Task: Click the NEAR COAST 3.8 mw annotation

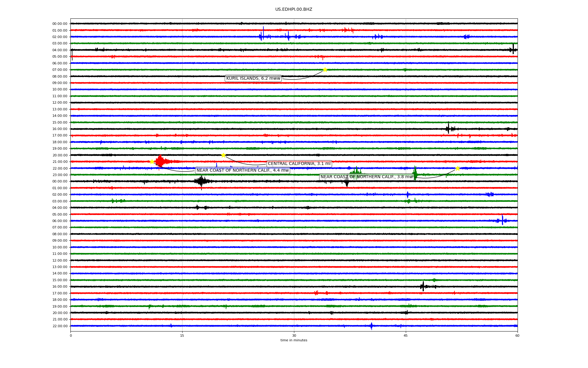Action: click(x=367, y=177)
